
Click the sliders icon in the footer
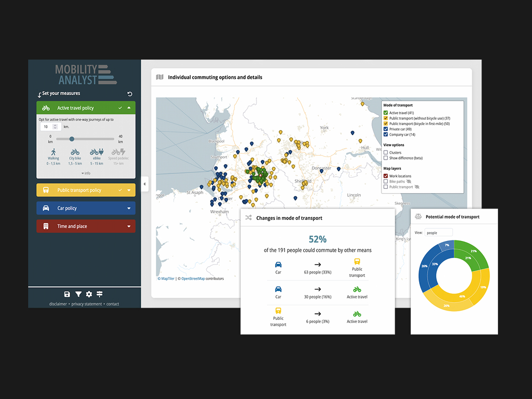(x=99, y=294)
